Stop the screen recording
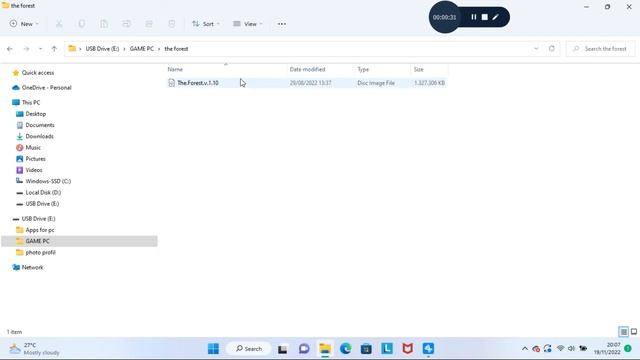 (x=484, y=17)
